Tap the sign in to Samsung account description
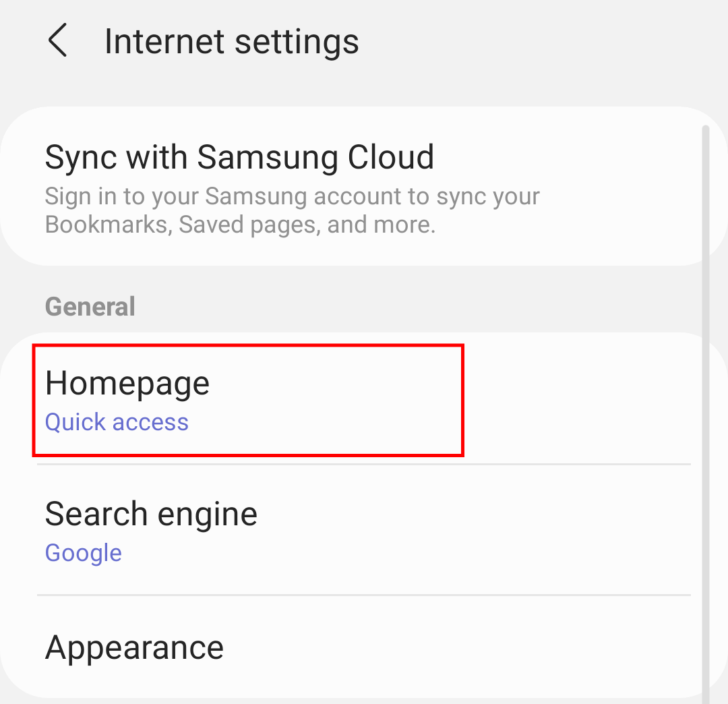The height and width of the screenshot is (704, 728). [292, 209]
